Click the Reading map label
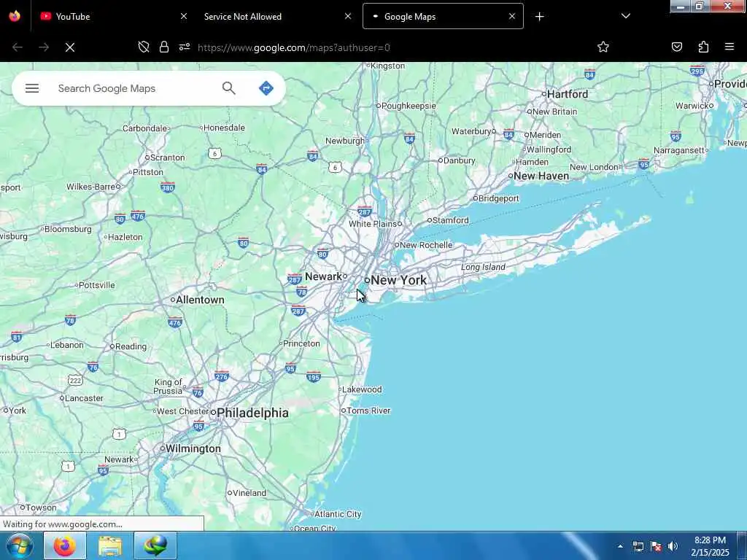Viewport: 747px width, 560px height. tap(131, 346)
